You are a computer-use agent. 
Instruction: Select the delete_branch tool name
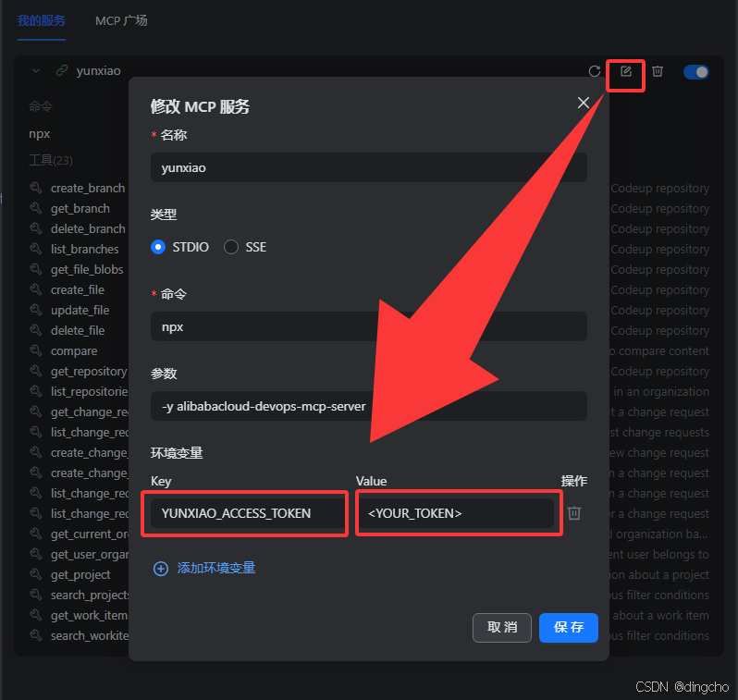(88, 228)
